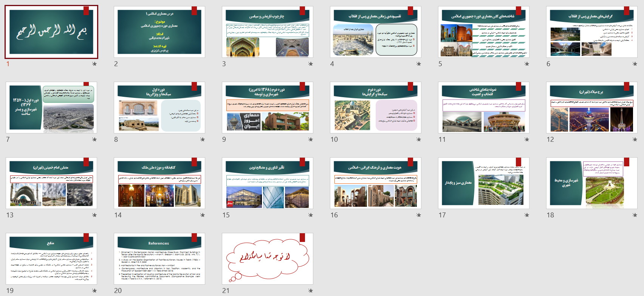
Task: Pick slide 14 thumbnail with museum interiors
Action: point(159,183)
